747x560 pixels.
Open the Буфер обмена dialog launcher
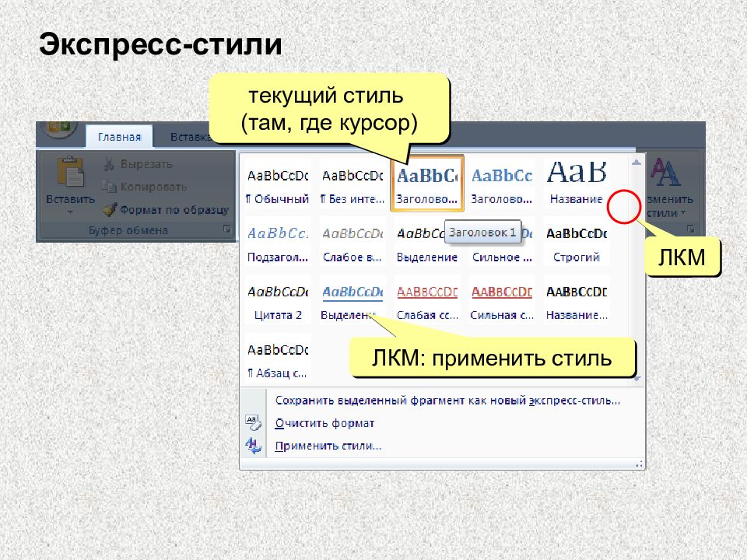[x=227, y=229]
